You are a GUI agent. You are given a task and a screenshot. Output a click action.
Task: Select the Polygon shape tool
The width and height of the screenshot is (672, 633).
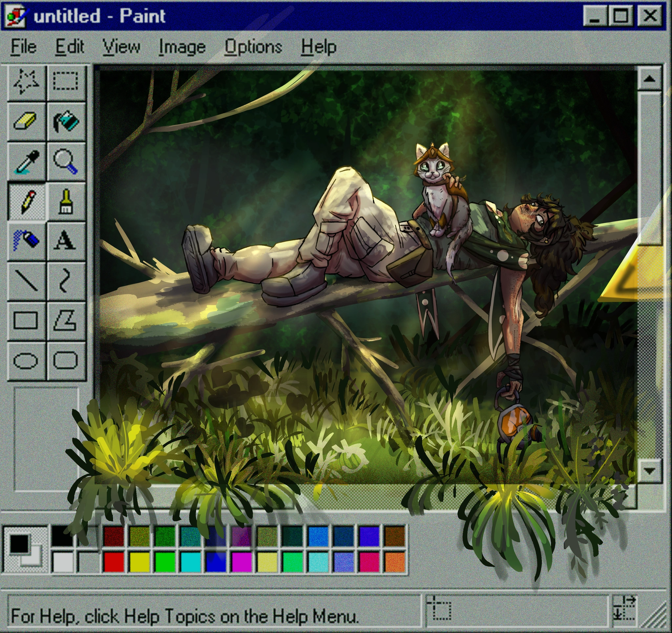66,320
